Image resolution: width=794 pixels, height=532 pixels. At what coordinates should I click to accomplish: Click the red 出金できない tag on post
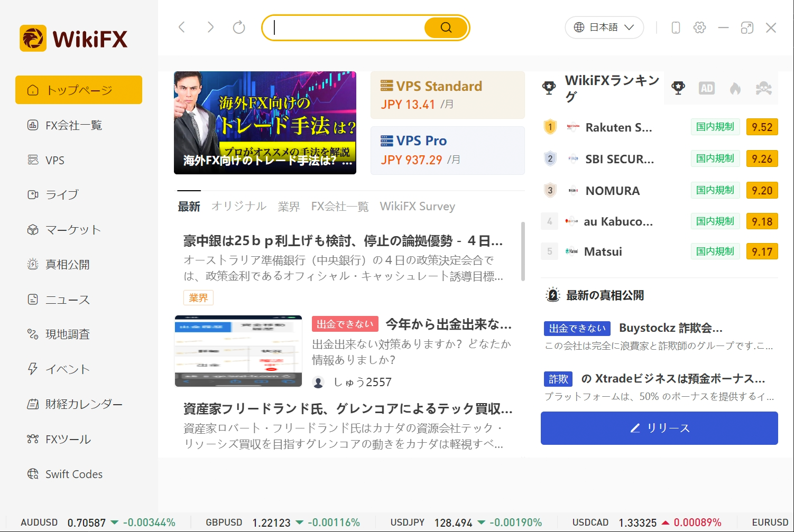tap(345, 324)
